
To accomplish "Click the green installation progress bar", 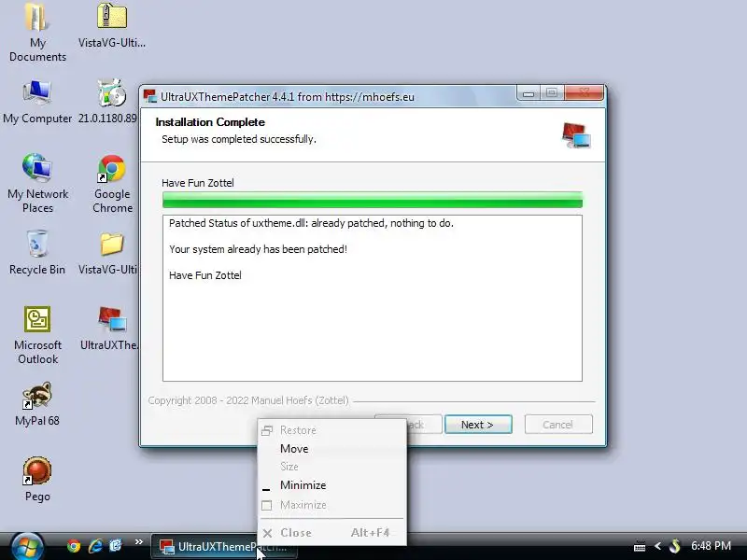I will pos(372,200).
